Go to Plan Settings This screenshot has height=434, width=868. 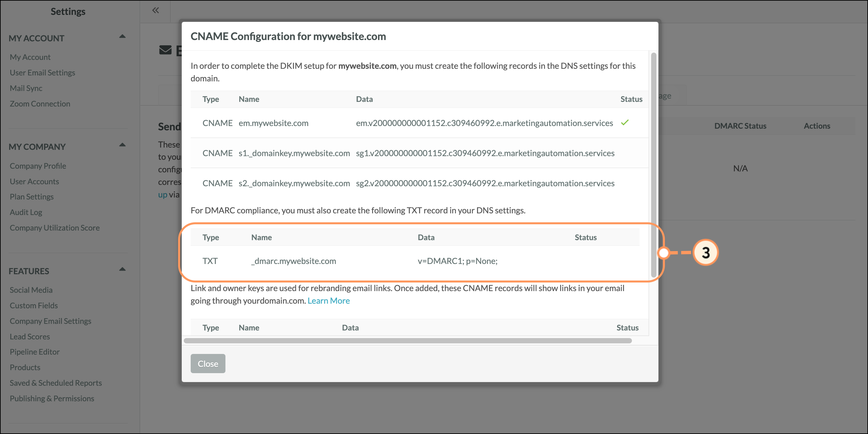[x=32, y=196]
